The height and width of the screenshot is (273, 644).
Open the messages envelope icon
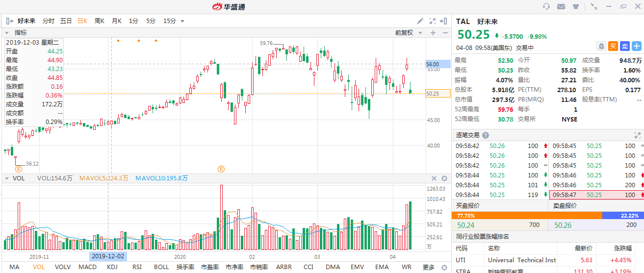(x=561, y=6)
